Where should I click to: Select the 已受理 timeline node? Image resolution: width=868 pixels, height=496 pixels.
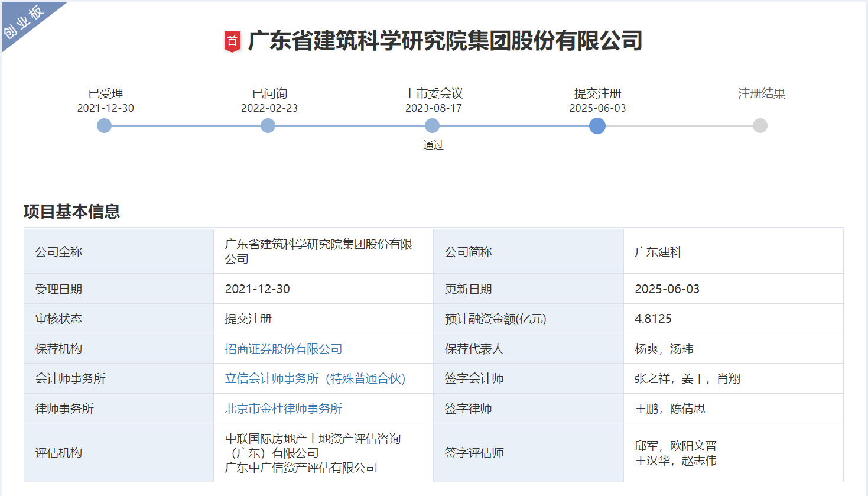pos(104,126)
